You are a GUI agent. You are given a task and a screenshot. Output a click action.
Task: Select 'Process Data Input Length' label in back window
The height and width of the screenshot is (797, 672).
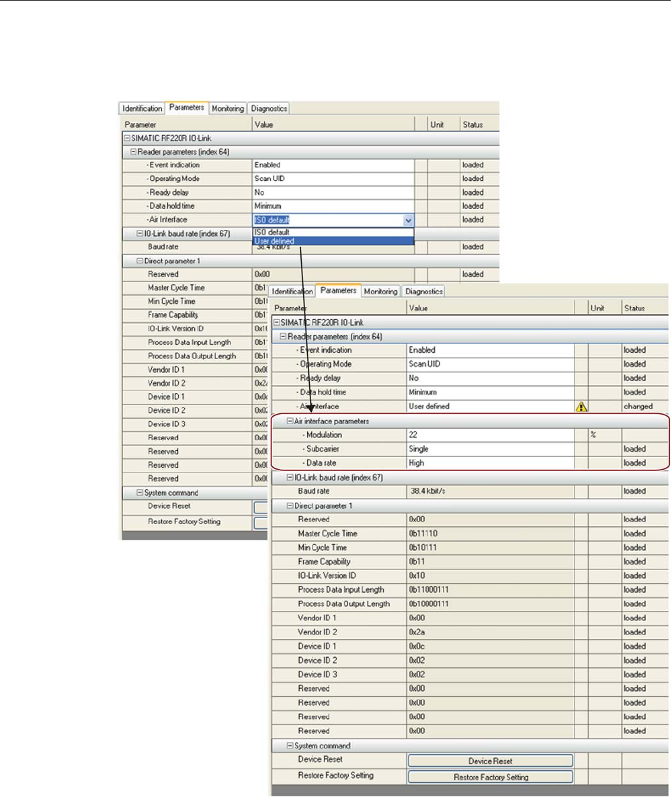[189, 343]
